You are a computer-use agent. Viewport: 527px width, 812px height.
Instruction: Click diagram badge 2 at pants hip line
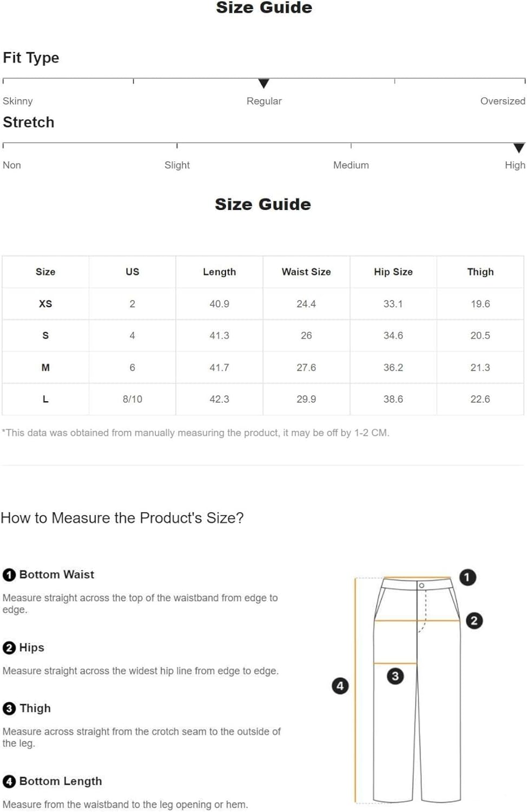(x=474, y=620)
